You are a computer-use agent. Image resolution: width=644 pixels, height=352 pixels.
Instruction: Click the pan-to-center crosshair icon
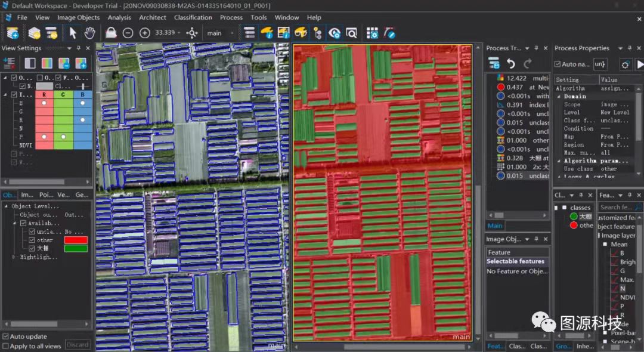tap(192, 33)
